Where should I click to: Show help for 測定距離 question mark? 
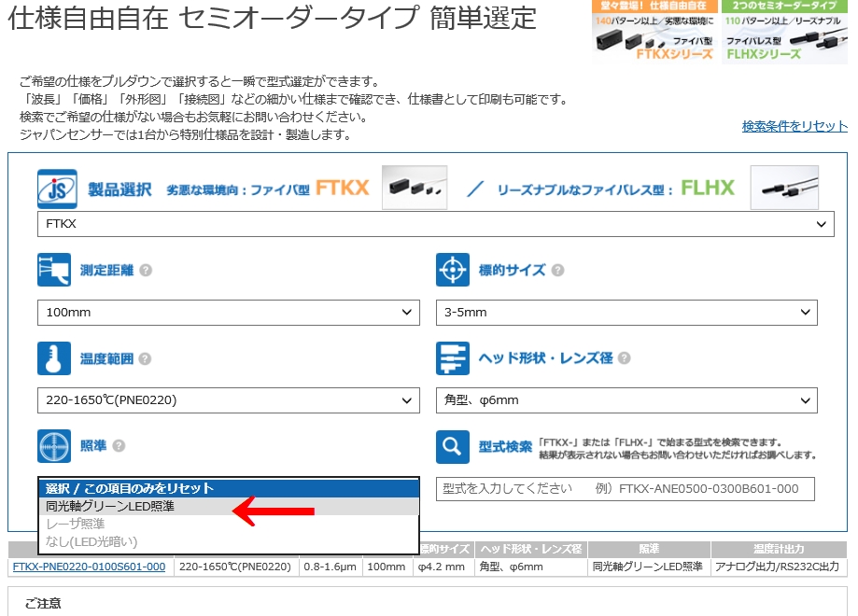146,271
